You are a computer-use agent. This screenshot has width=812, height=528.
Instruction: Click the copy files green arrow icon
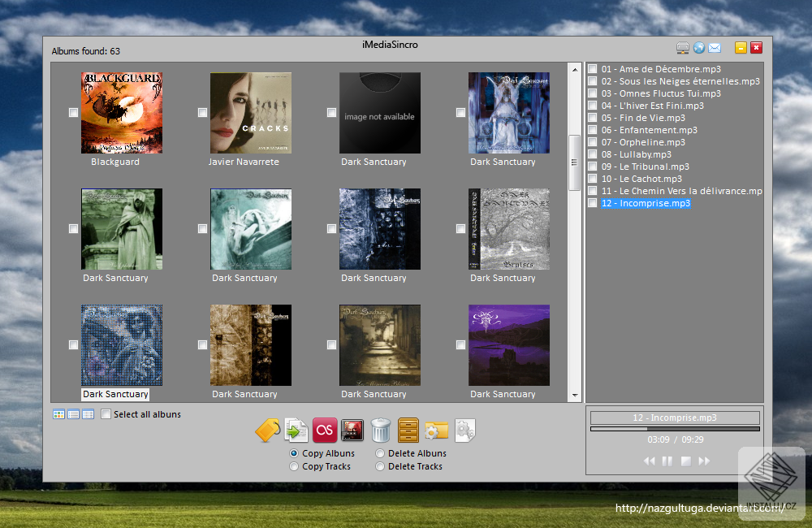pos(296,430)
